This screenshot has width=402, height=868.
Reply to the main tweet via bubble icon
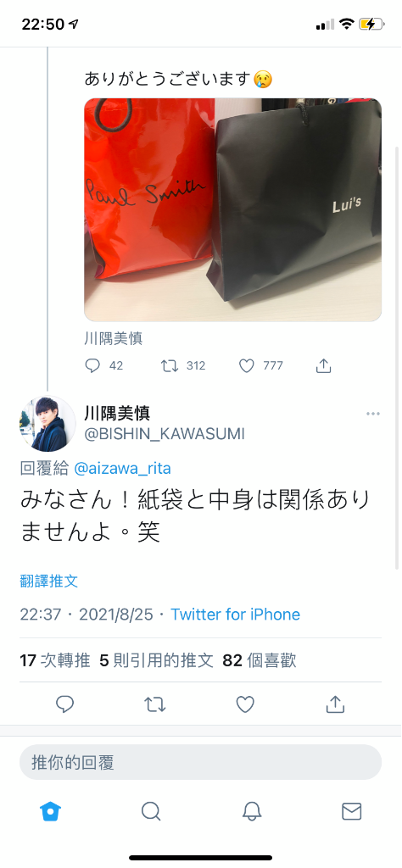click(x=65, y=704)
